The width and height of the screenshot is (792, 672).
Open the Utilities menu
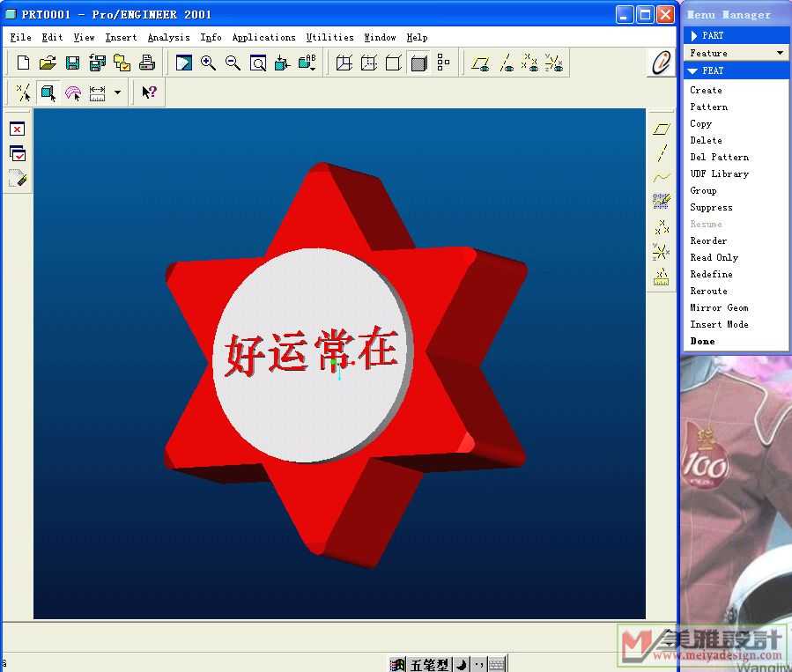[329, 37]
